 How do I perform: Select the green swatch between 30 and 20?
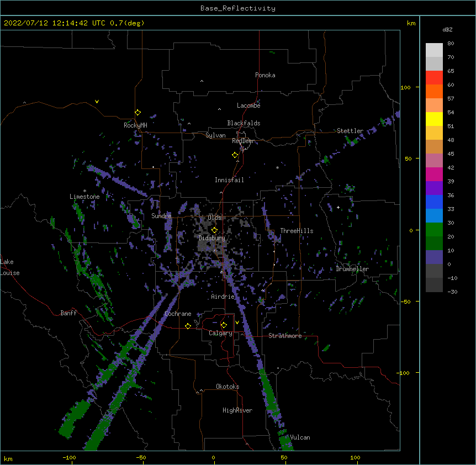click(434, 230)
